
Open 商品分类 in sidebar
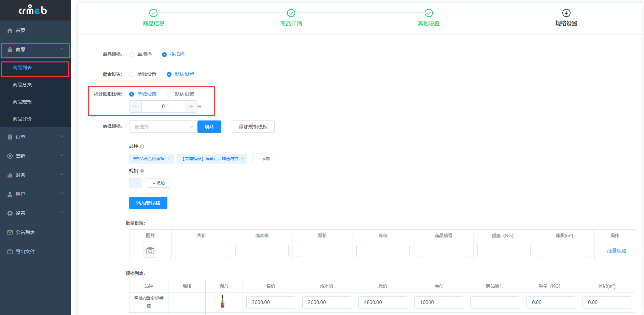[x=22, y=85]
